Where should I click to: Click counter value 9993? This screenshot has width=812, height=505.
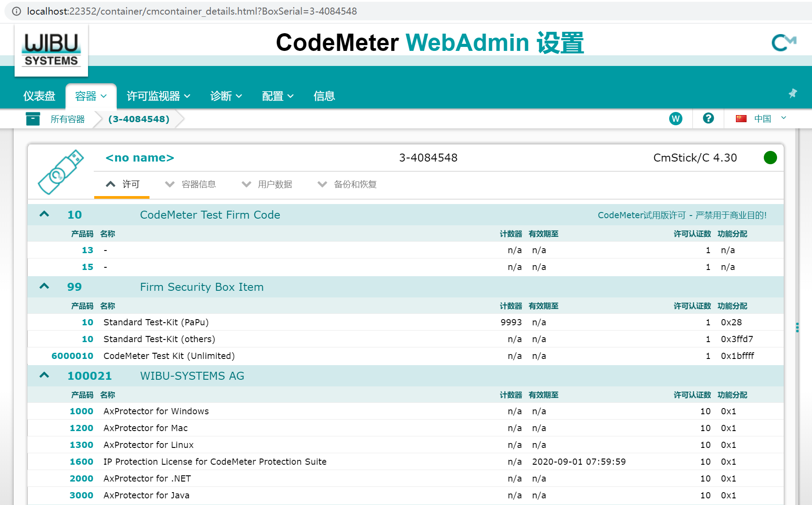tap(511, 322)
